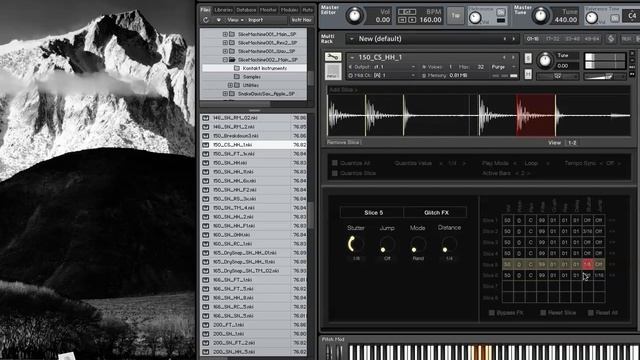This screenshot has width=640, height=360.
Task: Click previous instrument arrow beside 150_CS_HH_1
Action: (505, 58)
